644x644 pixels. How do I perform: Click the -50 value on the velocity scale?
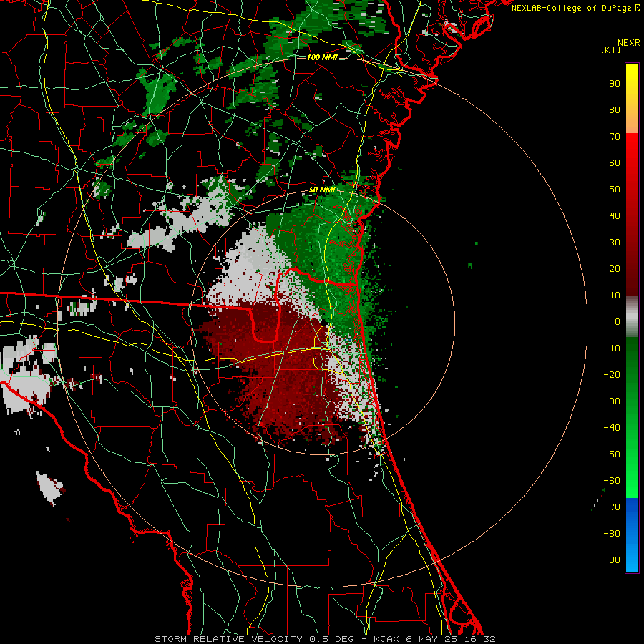pyautogui.click(x=612, y=454)
